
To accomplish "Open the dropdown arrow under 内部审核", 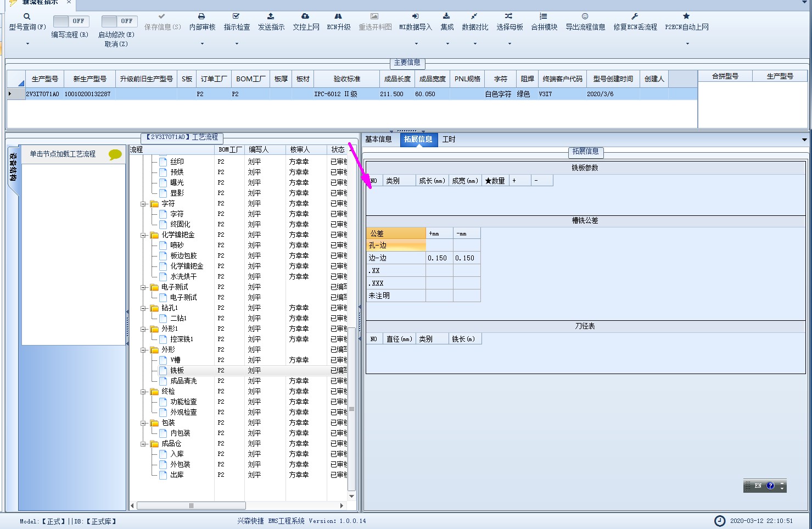I will pyautogui.click(x=202, y=44).
